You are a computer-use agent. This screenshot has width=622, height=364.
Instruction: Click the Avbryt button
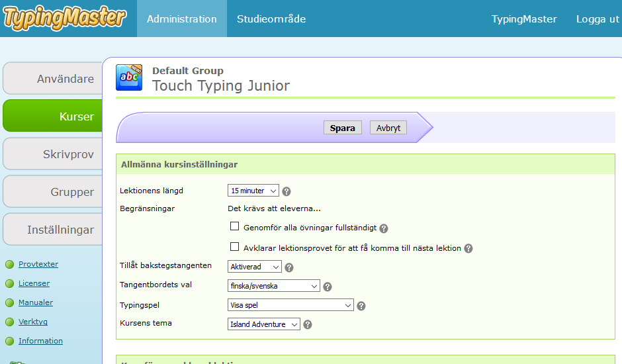click(x=388, y=128)
